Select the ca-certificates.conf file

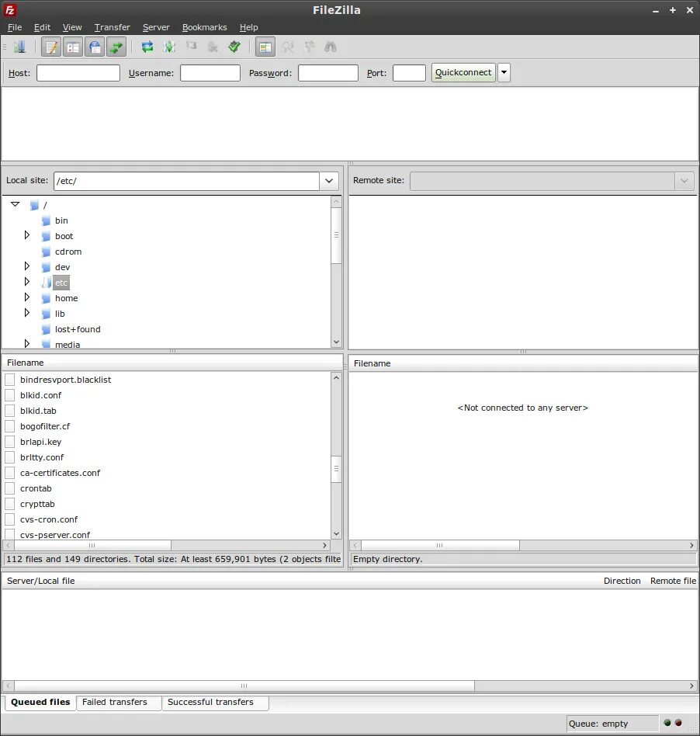[60, 473]
